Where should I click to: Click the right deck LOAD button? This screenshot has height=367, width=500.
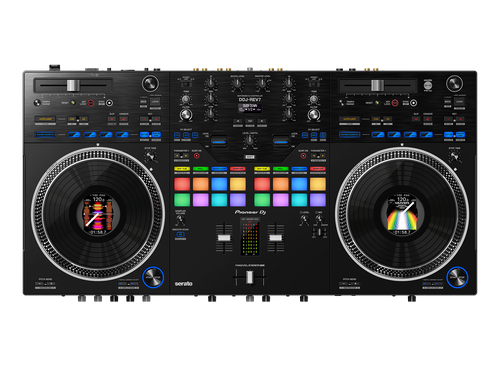459,101
